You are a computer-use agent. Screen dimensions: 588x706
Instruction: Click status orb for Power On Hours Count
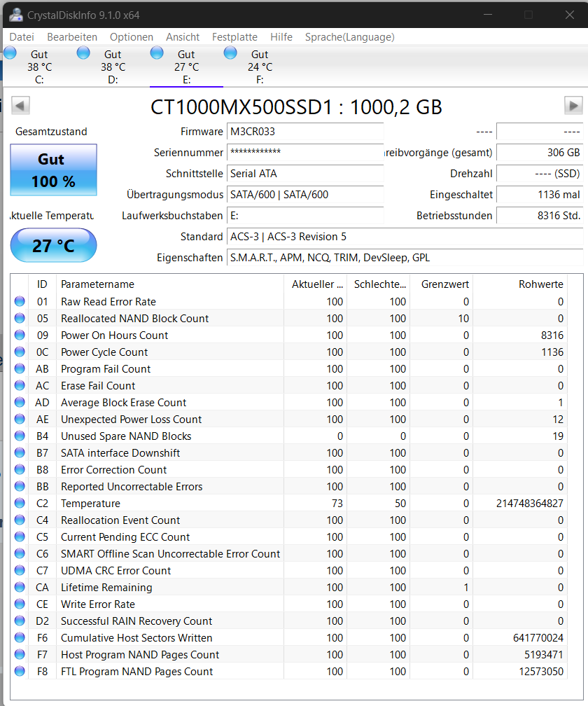[x=20, y=335]
